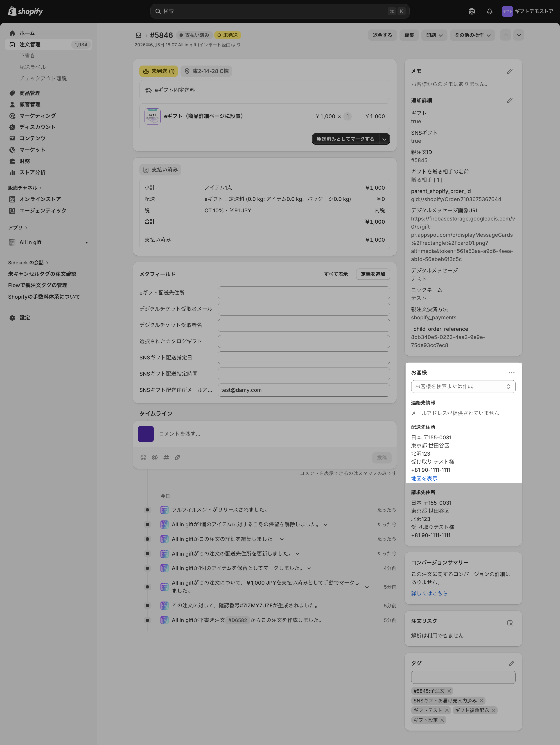Click 発送済みとしてマークする button
The height and width of the screenshot is (745, 560).
pyautogui.click(x=345, y=139)
